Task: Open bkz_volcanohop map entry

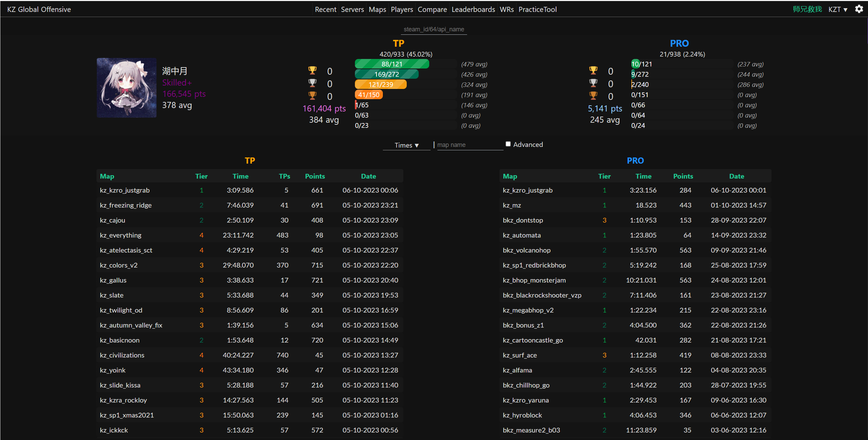Action: (526, 250)
